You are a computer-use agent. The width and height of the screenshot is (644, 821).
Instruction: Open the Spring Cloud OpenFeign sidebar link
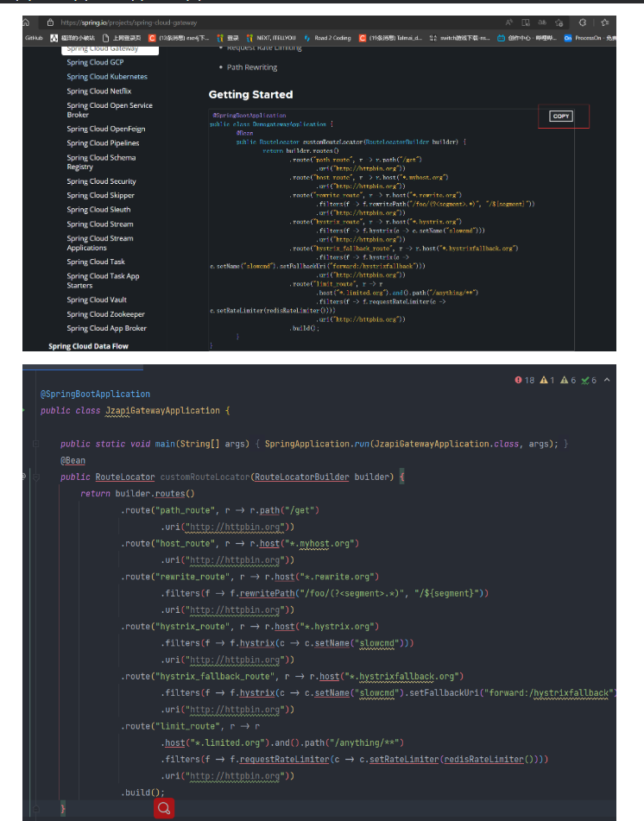[x=106, y=129]
